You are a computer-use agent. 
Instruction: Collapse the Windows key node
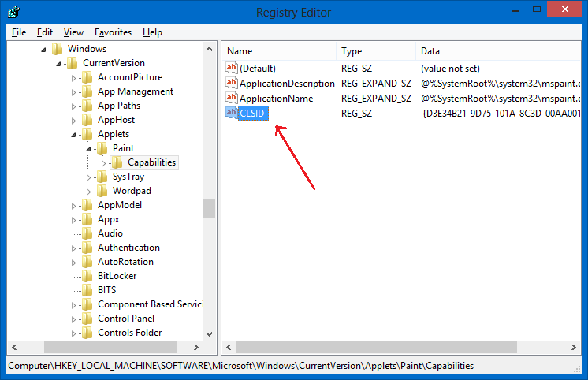point(43,50)
